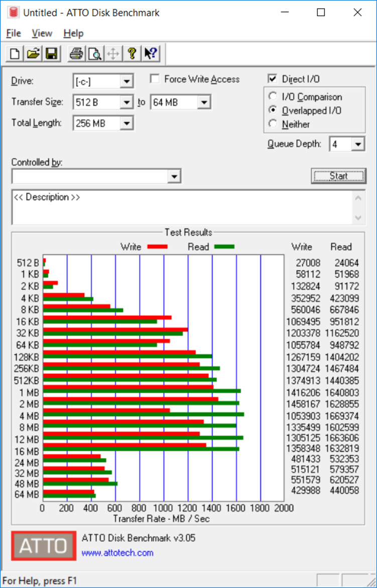
Task: Expand the Controlled by combo box
Action: 174,176
